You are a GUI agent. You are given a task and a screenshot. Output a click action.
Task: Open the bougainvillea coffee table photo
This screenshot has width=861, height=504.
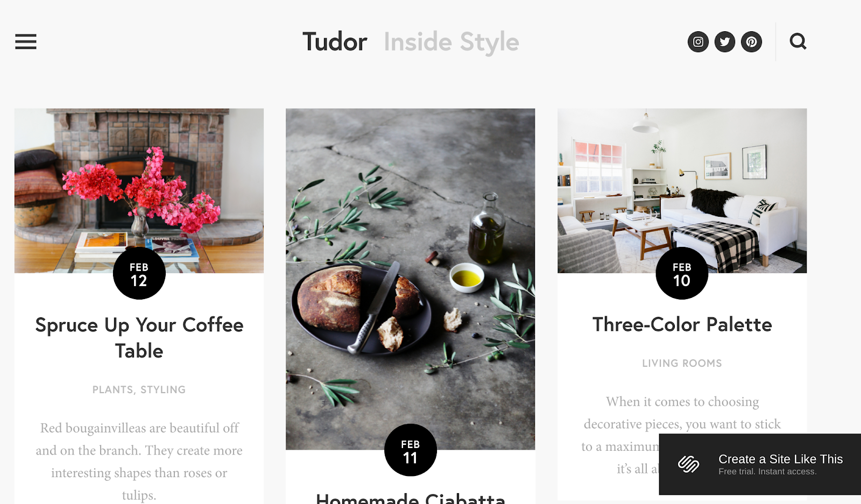[139, 190]
